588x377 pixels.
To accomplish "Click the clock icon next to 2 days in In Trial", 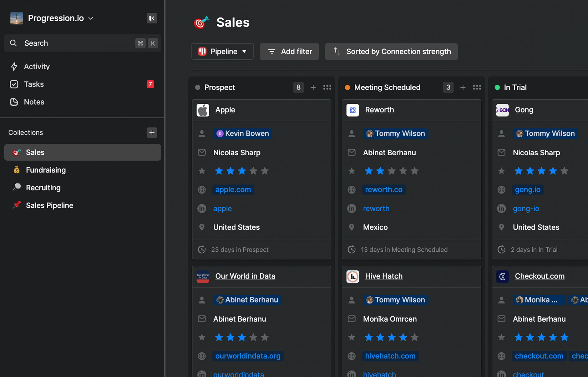I will [501, 250].
